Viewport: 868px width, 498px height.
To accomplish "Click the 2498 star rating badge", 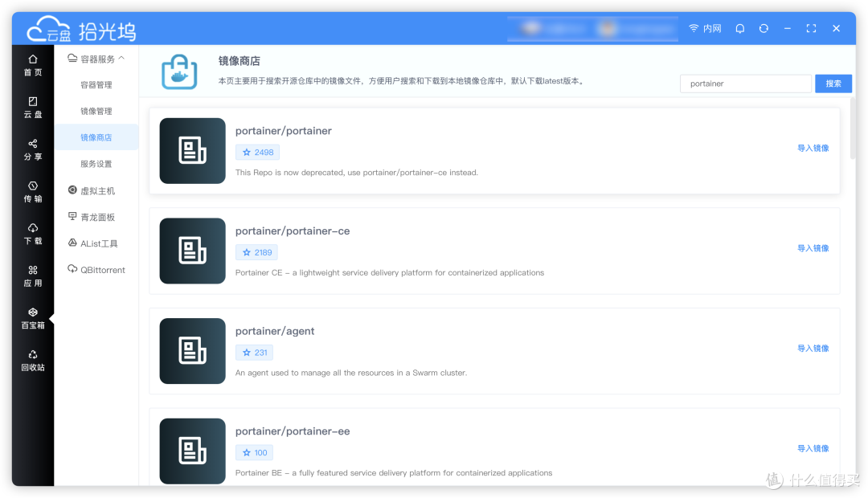I will tap(257, 152).
